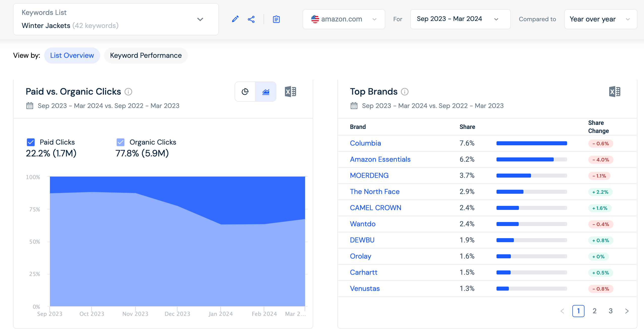
Task: Switch to area chart view icon
Action: [x=266, y=92]
